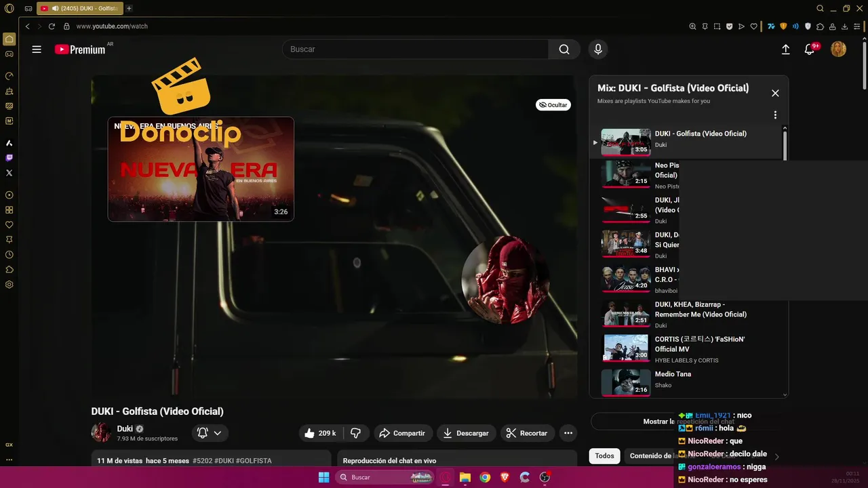868x488 pixels.
Task: Dislike the Golfista video
Action: (355, 433)
